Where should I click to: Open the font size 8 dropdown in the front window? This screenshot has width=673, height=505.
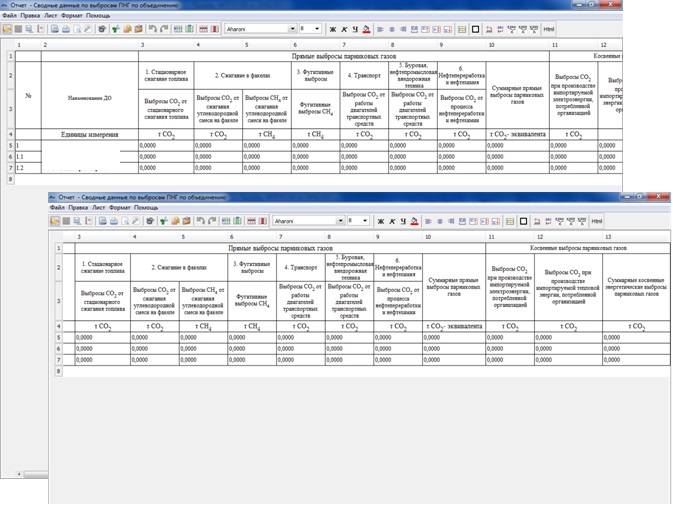(365, 220)
